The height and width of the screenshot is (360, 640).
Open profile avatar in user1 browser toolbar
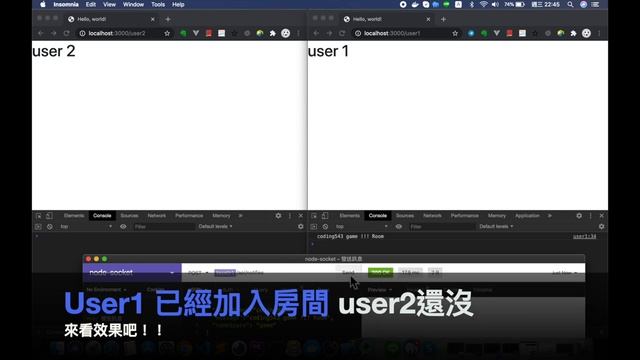coord(586,33)
